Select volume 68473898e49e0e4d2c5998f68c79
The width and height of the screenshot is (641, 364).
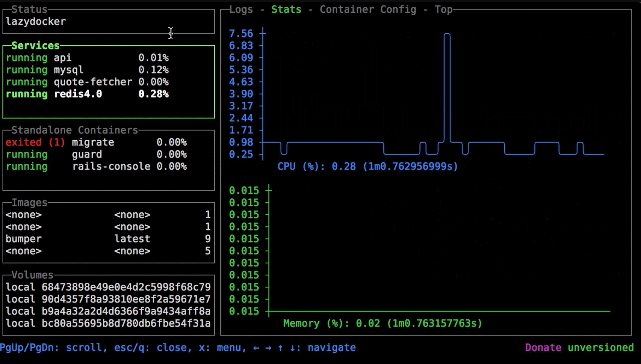coord(108,287)
